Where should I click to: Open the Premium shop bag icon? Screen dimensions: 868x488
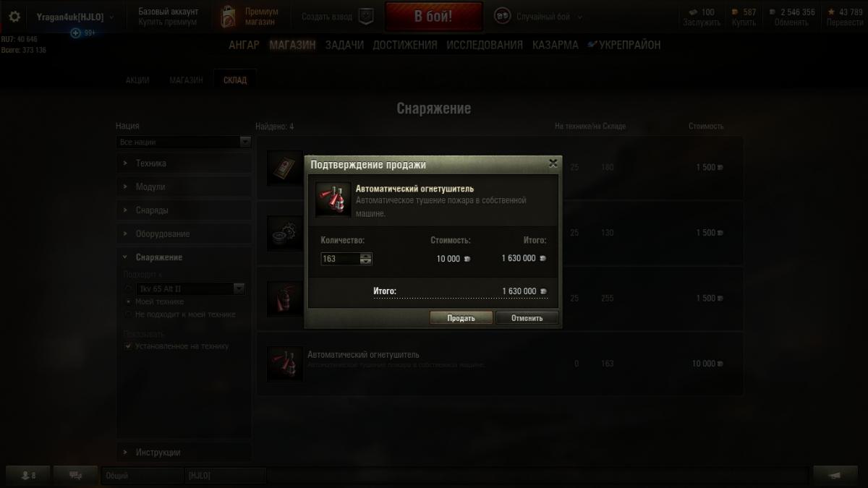pos(229,17)
